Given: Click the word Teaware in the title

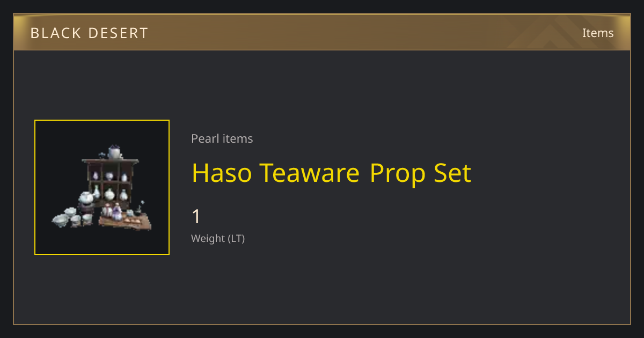Looking at the screenshot, I should [x=309, y=173].
